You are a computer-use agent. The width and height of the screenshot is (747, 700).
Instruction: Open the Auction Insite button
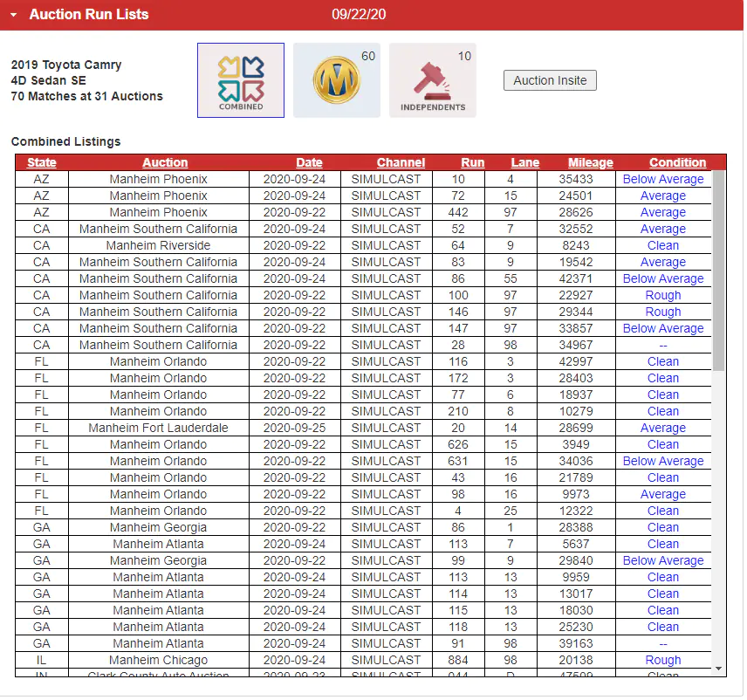click(552, 80)
